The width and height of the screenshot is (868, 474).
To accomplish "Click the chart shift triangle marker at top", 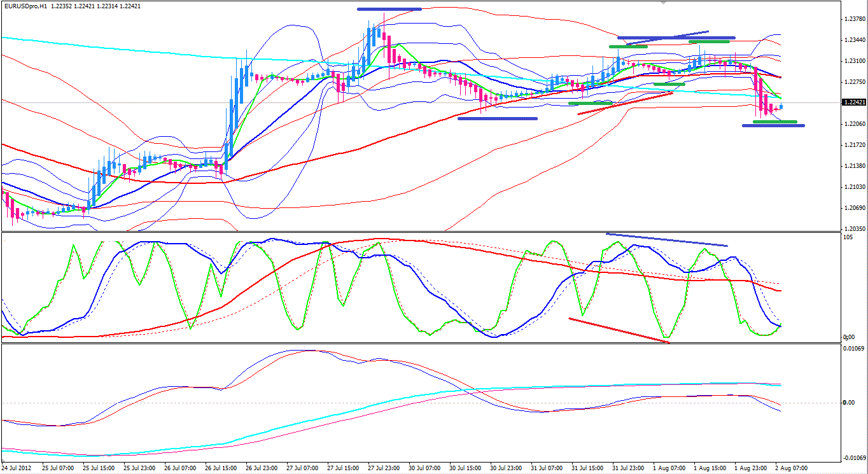I will [x=664, y=3].
